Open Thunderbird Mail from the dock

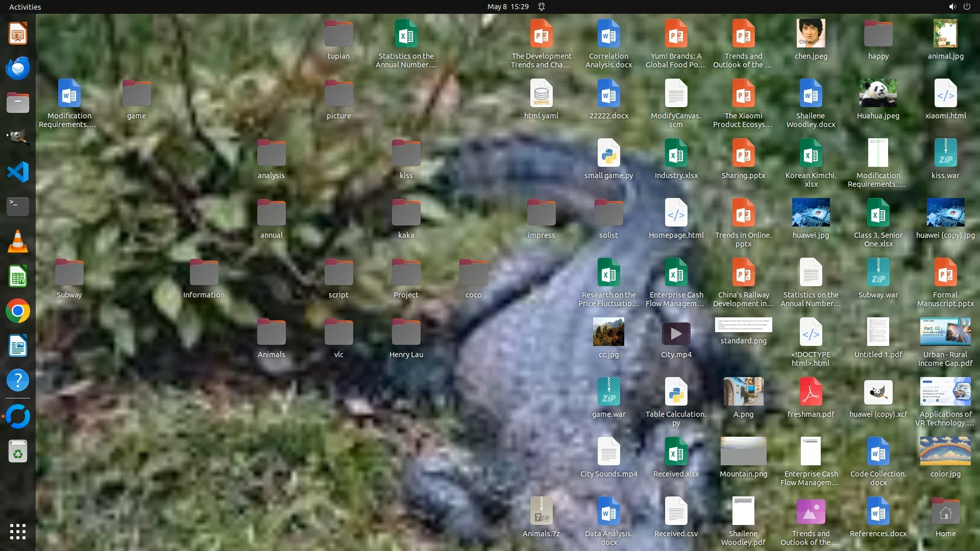pyautogui.click(x=18, y=68)
